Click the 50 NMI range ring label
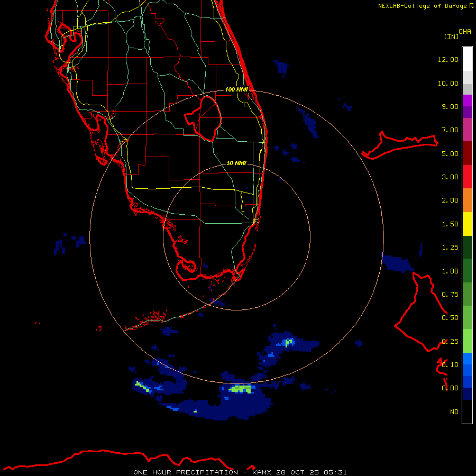 point(236,163)
